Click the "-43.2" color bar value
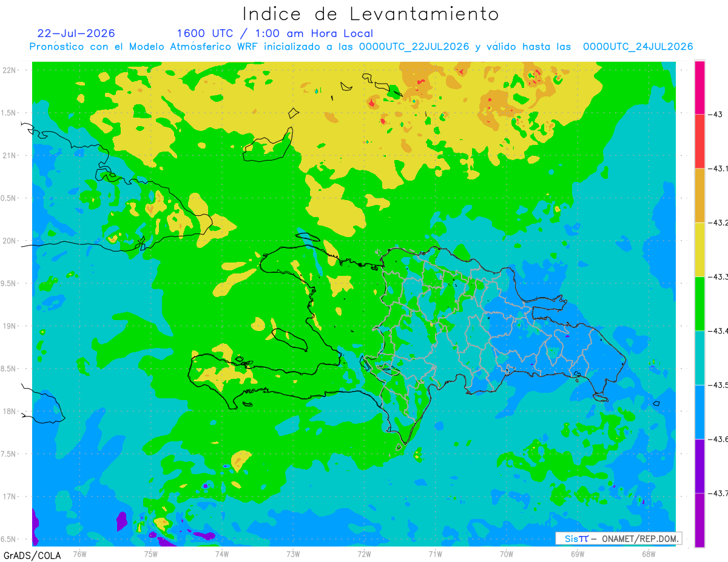This screenshot has height=562, width=728. click(x=718, y=222)
